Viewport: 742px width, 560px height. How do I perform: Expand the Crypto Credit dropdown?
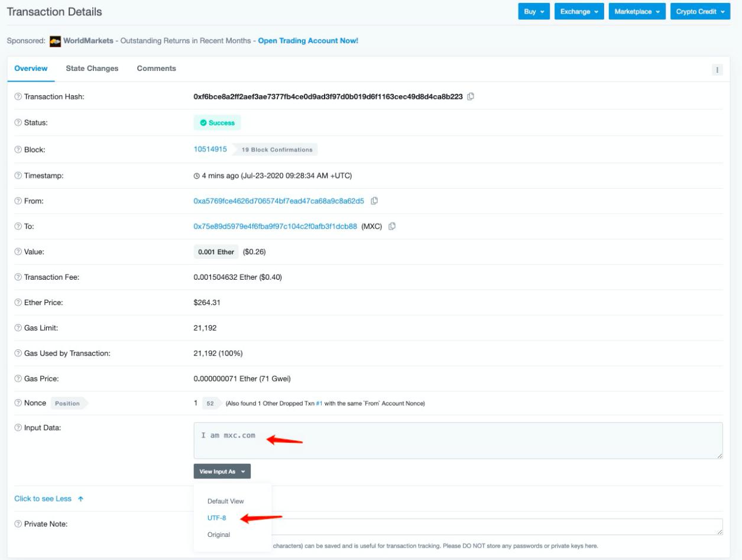coord(700,12)
